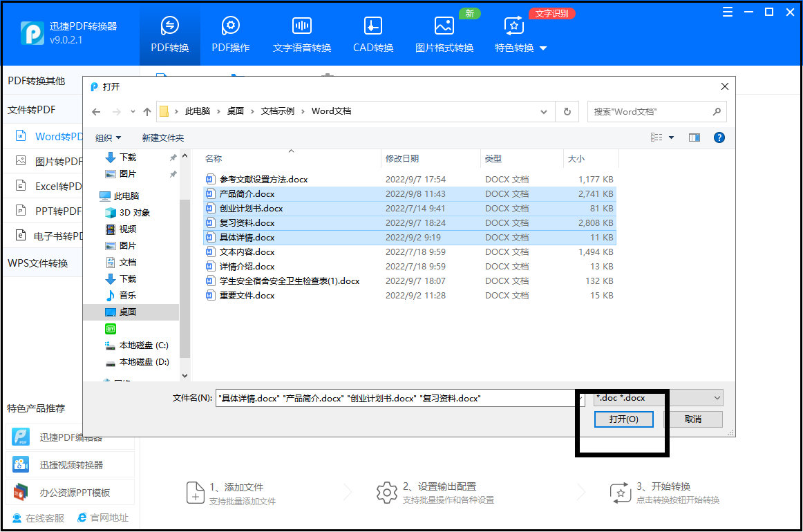This screenshot has height=532, width=803.
Task: Switch to PDF操作 tab
Action: 230,35
